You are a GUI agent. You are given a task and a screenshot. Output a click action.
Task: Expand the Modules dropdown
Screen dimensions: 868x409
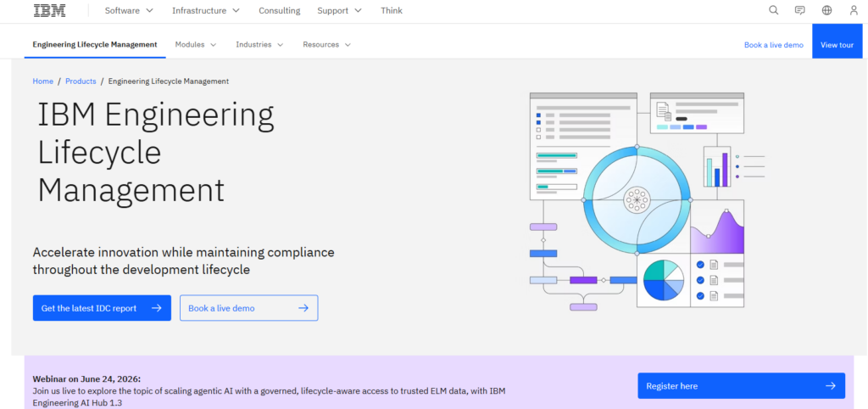click(196, 44)
